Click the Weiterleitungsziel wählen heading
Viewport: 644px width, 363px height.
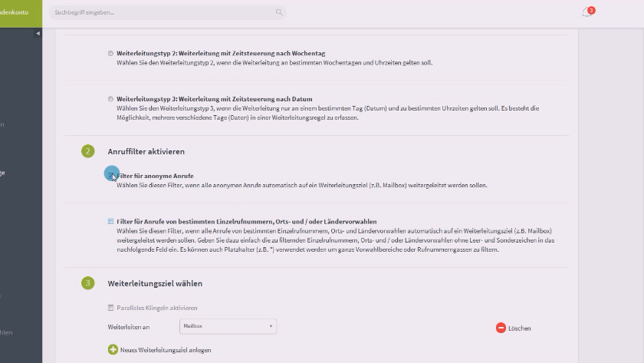click(155, 283)
